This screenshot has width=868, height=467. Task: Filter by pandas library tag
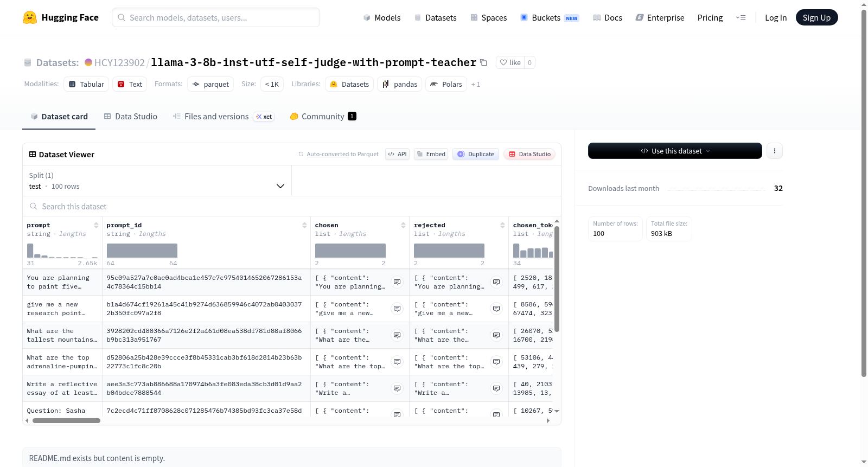[x=400, y=84]
